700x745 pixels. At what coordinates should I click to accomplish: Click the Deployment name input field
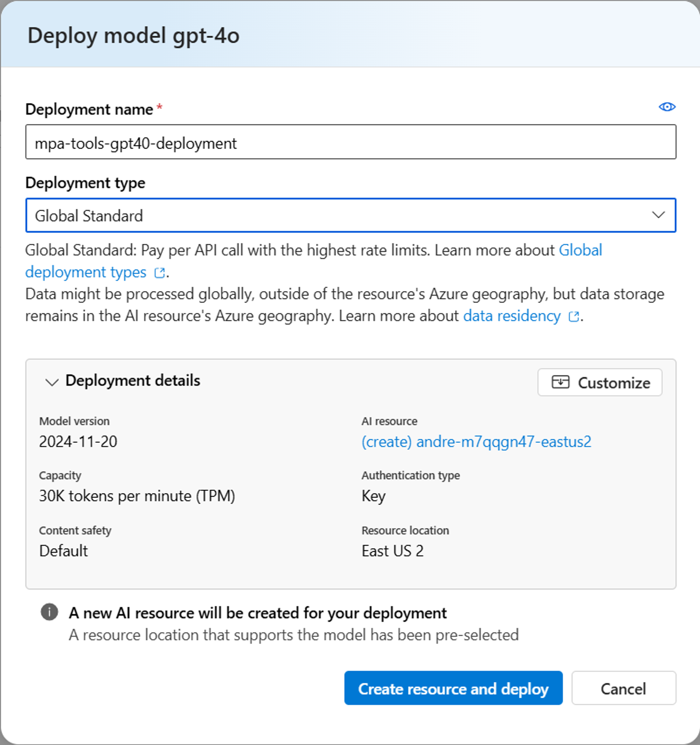[351, 142]
